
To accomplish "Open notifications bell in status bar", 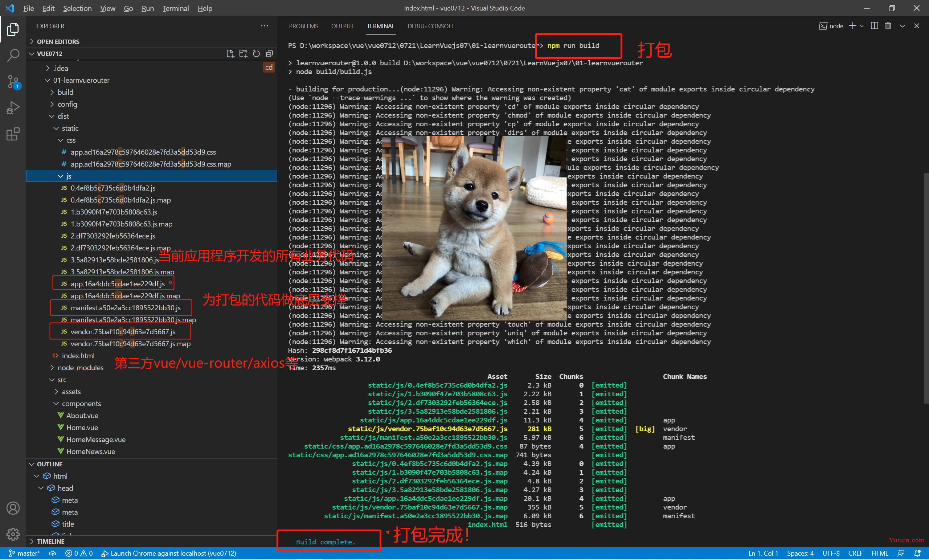I will pos(918,553).
